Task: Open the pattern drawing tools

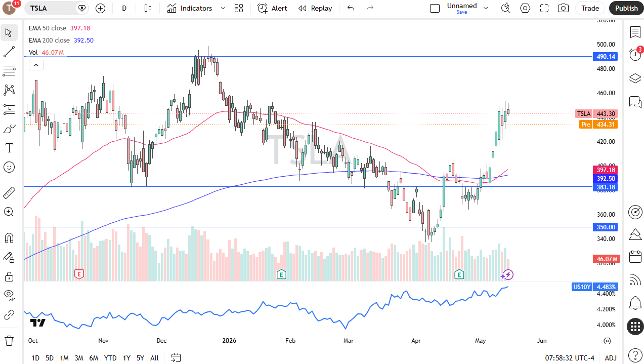Action: click(x=9, y=90)
